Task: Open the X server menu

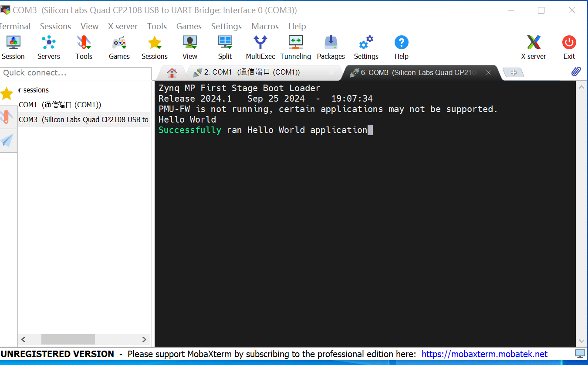Action: 123,26
